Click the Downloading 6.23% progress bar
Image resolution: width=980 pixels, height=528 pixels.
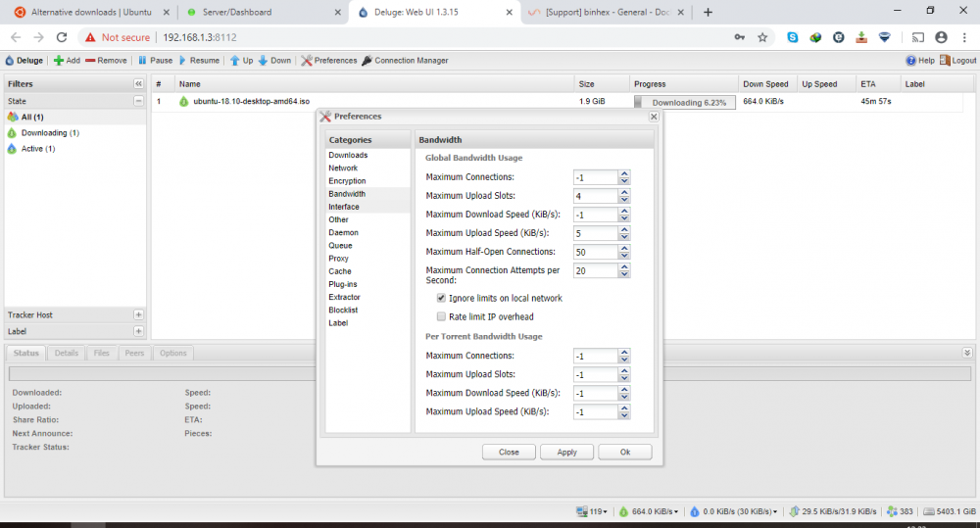coord(684,102)
